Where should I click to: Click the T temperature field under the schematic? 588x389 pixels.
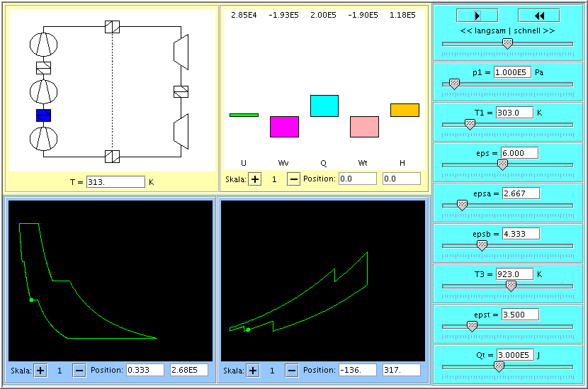[115, 182]
